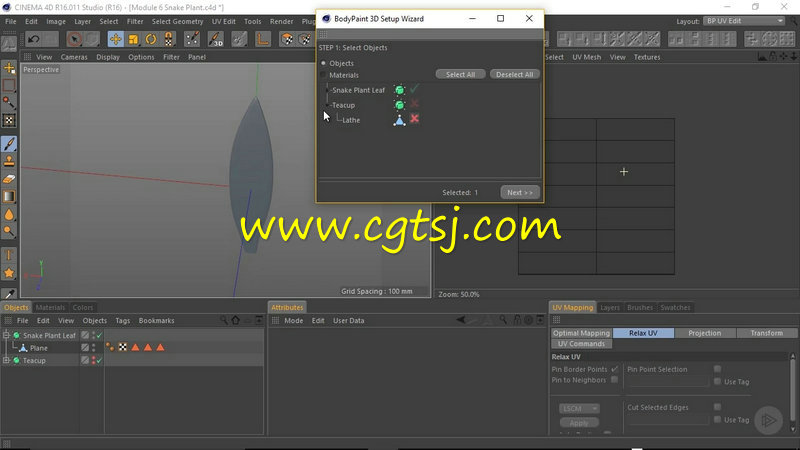Screen dimensions: 800x450
Task: Click the Deselect All button in wizard
Action: click(x=514, y=74)
